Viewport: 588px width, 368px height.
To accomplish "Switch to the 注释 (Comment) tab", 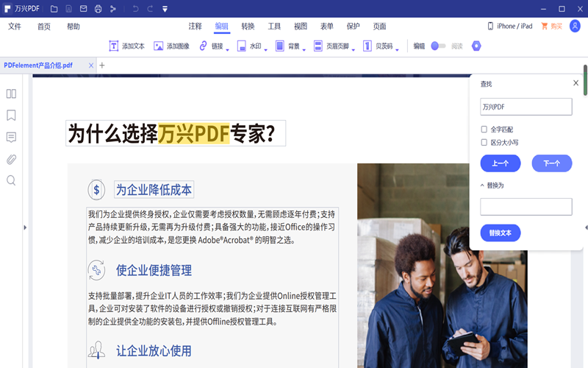I will coord(195,26).
